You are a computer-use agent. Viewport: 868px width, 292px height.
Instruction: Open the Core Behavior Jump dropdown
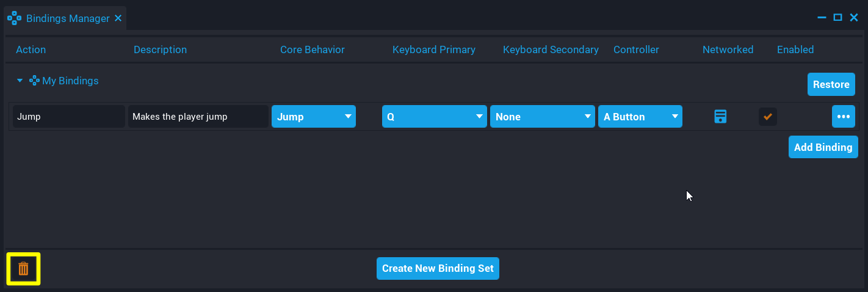[313, 117]
